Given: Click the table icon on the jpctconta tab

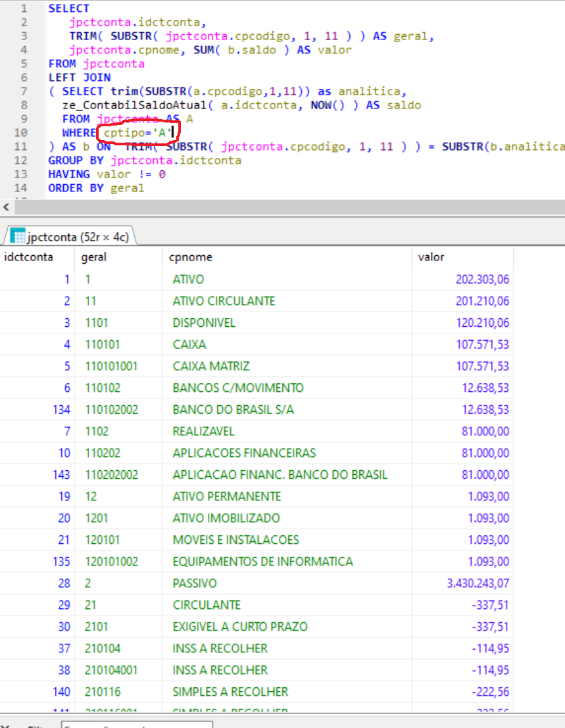Looking at the screenshot, I should click(18, 236).
